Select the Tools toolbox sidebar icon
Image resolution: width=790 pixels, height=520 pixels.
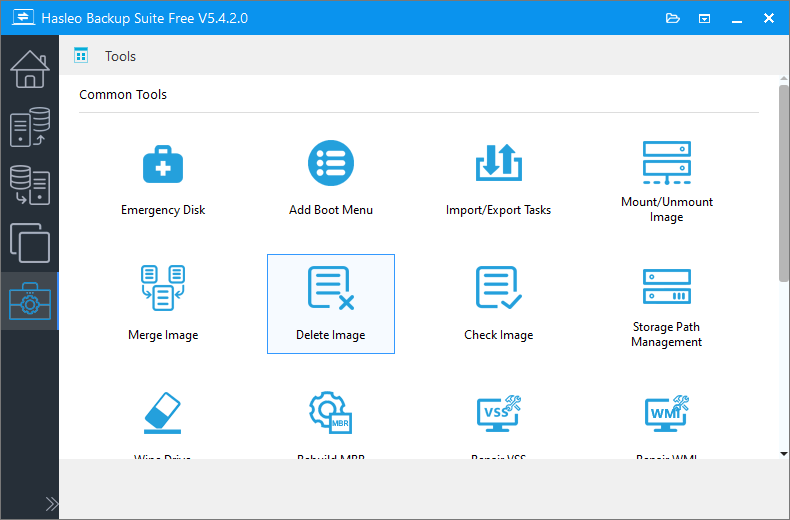tap(30, 301)
